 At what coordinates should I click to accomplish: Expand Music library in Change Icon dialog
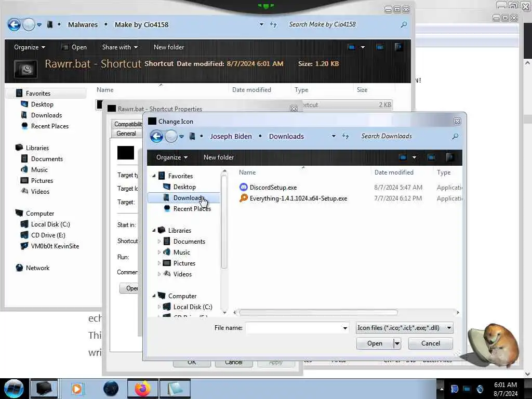pos(159,252)
